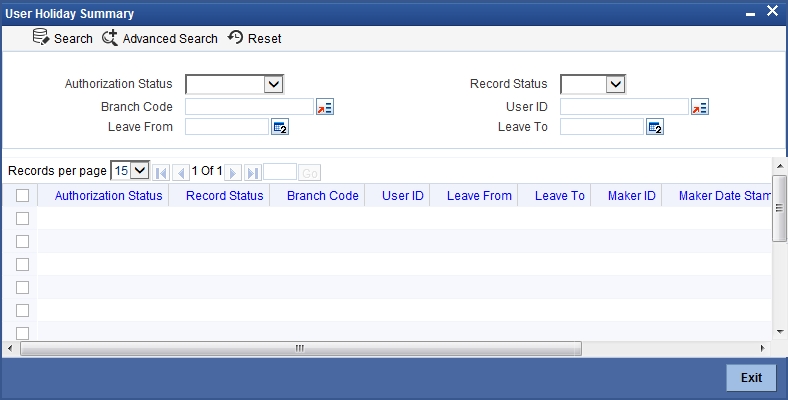Expand the Authorization Status dropdown

pyautogui.click(x=274, y=84)
